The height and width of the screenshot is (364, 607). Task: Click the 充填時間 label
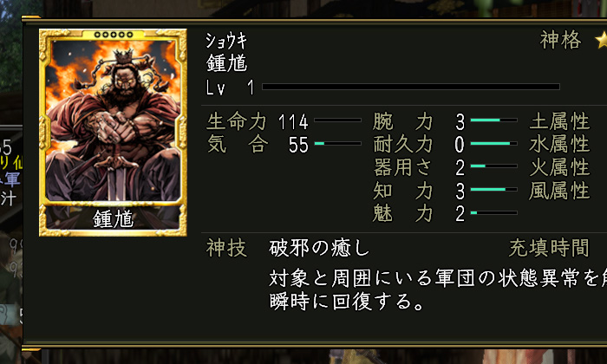coord(549,248)
